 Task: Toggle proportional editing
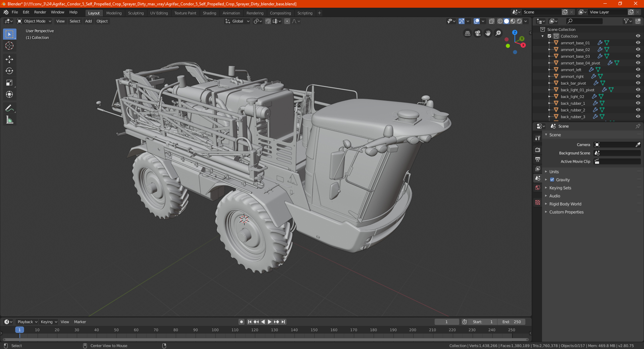point(287,21)
